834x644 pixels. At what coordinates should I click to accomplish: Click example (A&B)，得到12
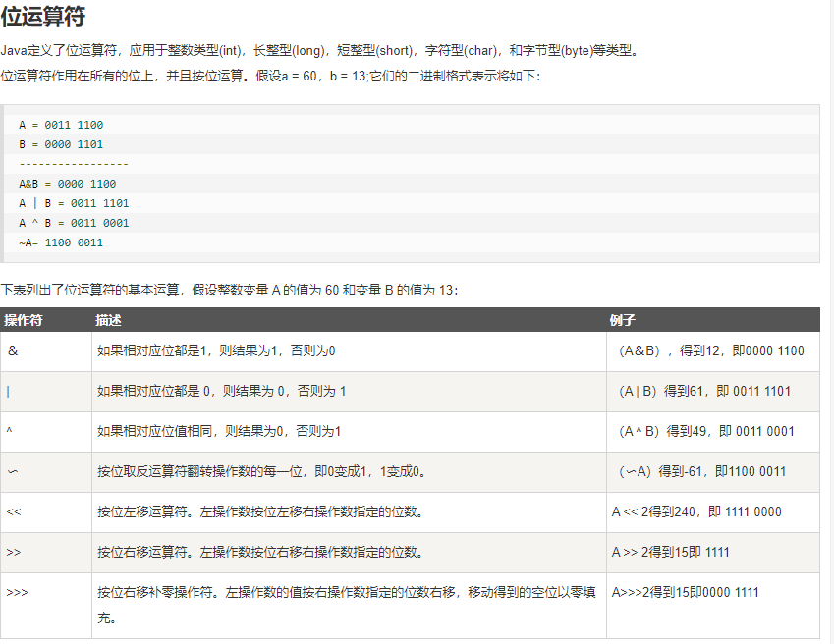711,350
